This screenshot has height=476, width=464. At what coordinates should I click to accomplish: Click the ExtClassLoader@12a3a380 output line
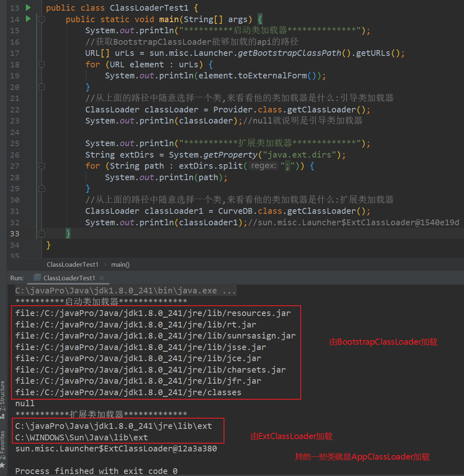point(116,449)
